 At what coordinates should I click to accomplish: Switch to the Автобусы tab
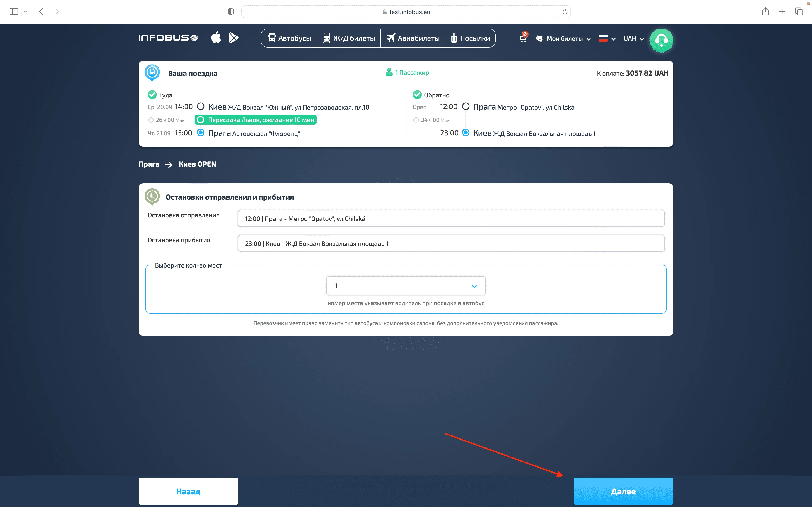coord(289,38)
